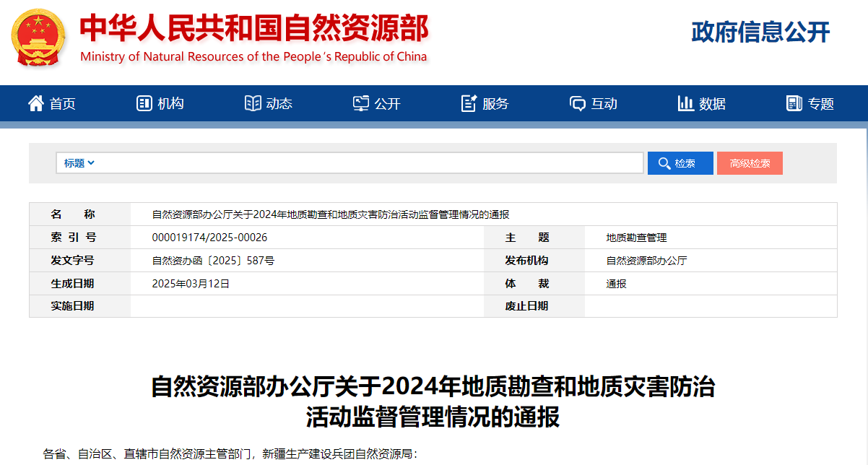Screen dimensions: 868x465
Task: Click the document icon beside 专题
Action: pos(794,103)
